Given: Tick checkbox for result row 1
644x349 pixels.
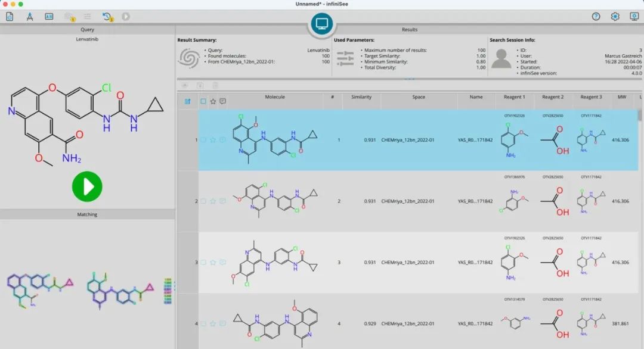Looking at the screenshot, I should [x=203, y=140].
